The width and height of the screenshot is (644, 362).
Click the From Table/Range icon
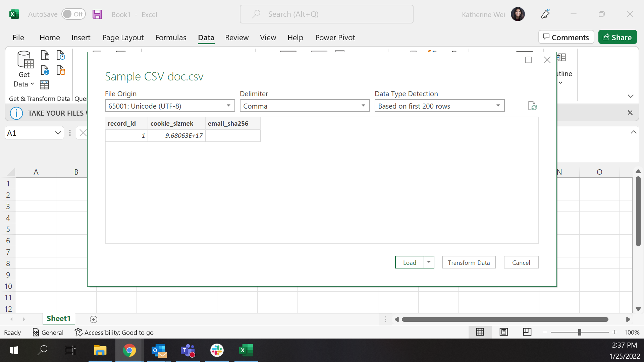coord(44,85)
